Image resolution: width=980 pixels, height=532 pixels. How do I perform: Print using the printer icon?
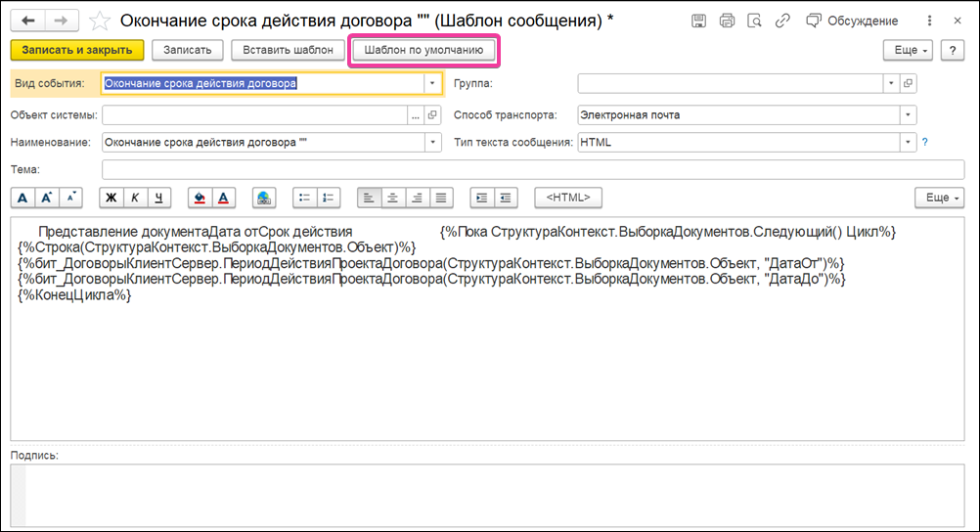727,21
